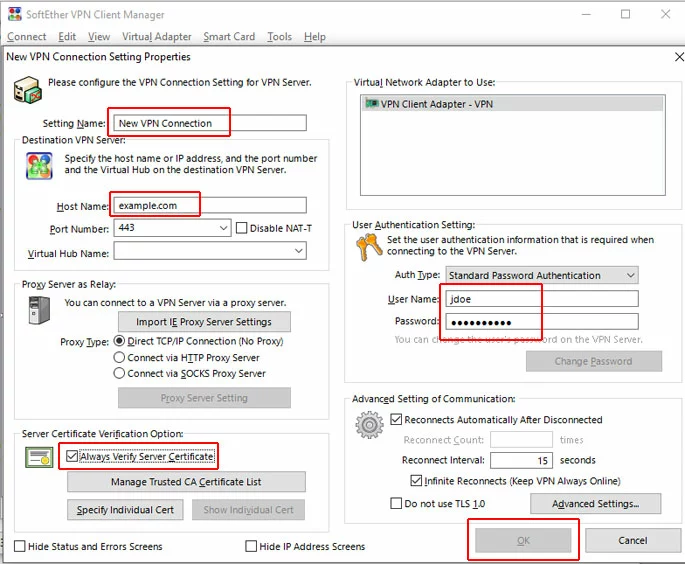Open the Virtual Adapter menu
This screenshot has width=685, height=564.
[x=156, y=37]
